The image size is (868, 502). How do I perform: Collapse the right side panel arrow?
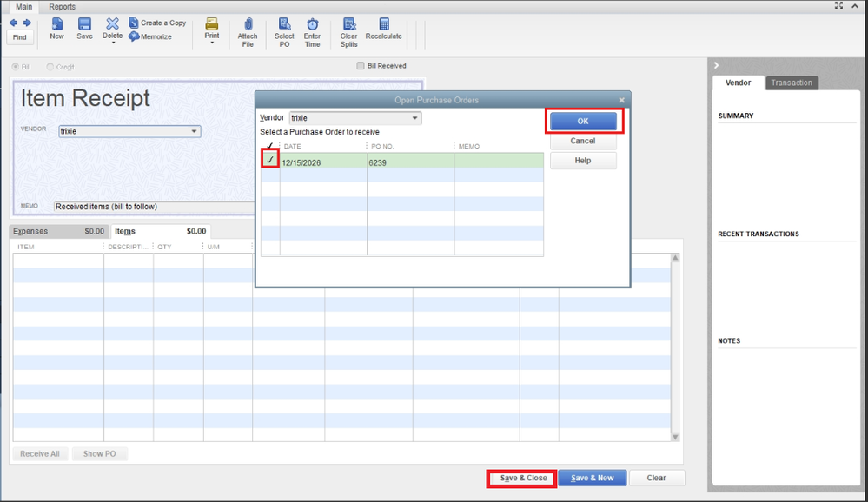coord(716,65)
